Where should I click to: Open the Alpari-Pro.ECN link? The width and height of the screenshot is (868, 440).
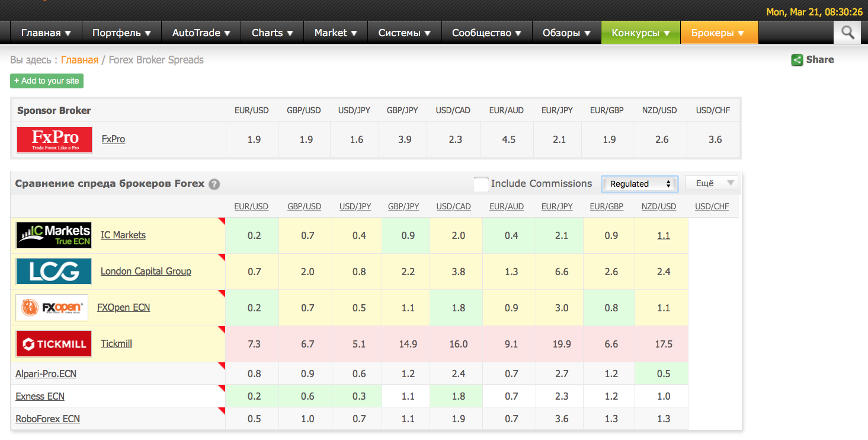click(46, 374)
